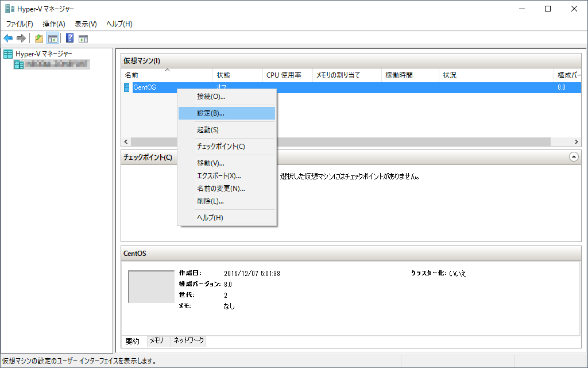Switch to the 要約 tab
Screen dimensions: 588x368
coord(133,341)
